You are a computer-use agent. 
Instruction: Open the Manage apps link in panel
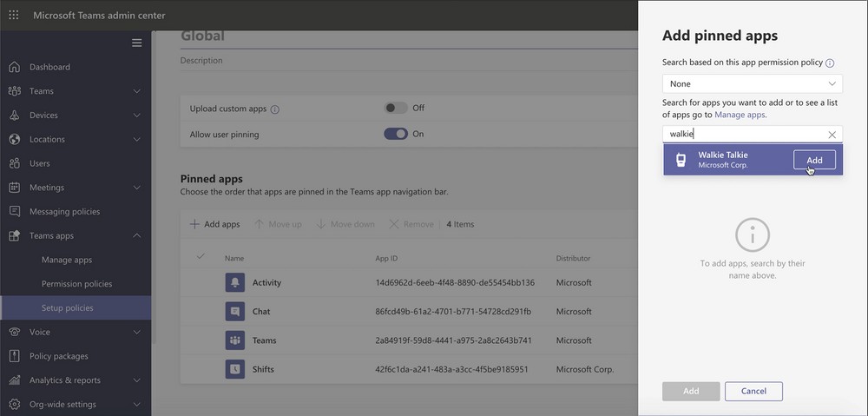740,115
